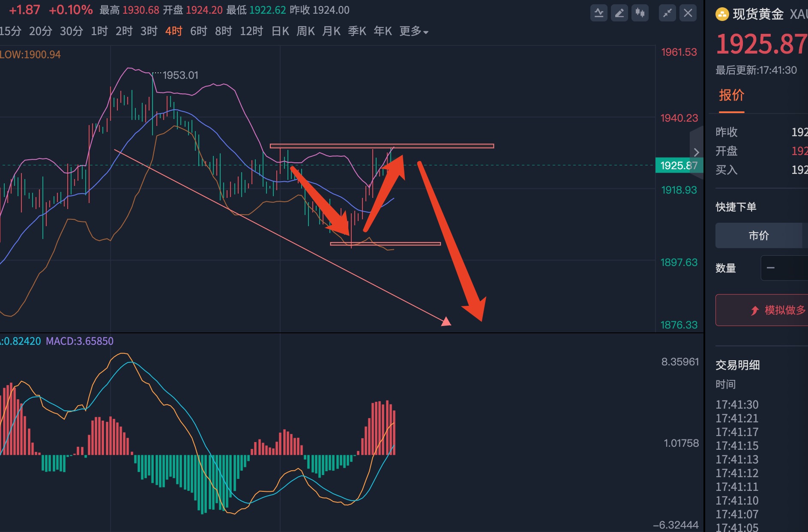Screen dimensions: 808x532
Task: Click the 1953.01 high price label
Action: (x=180, y=75)
